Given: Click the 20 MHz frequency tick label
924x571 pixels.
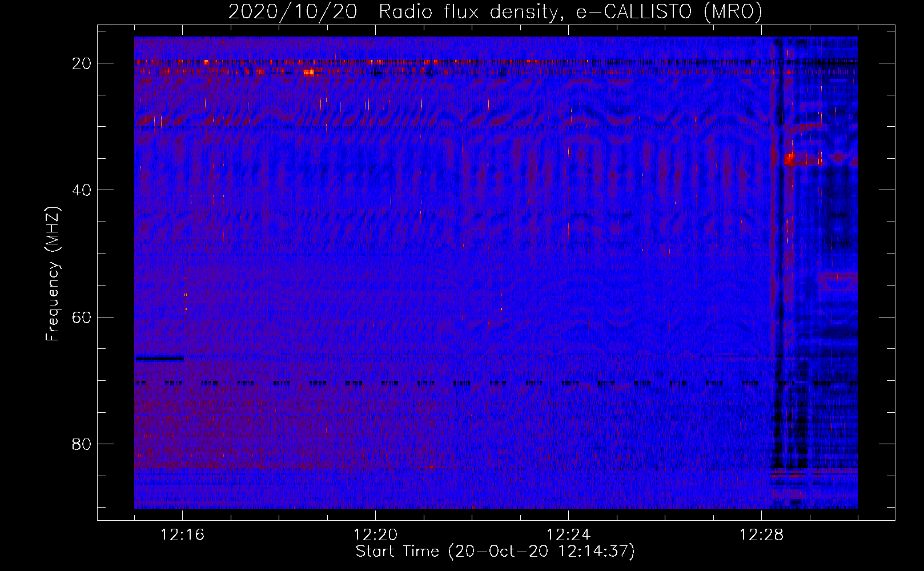Looking at the screenshot, I should 82,63.
